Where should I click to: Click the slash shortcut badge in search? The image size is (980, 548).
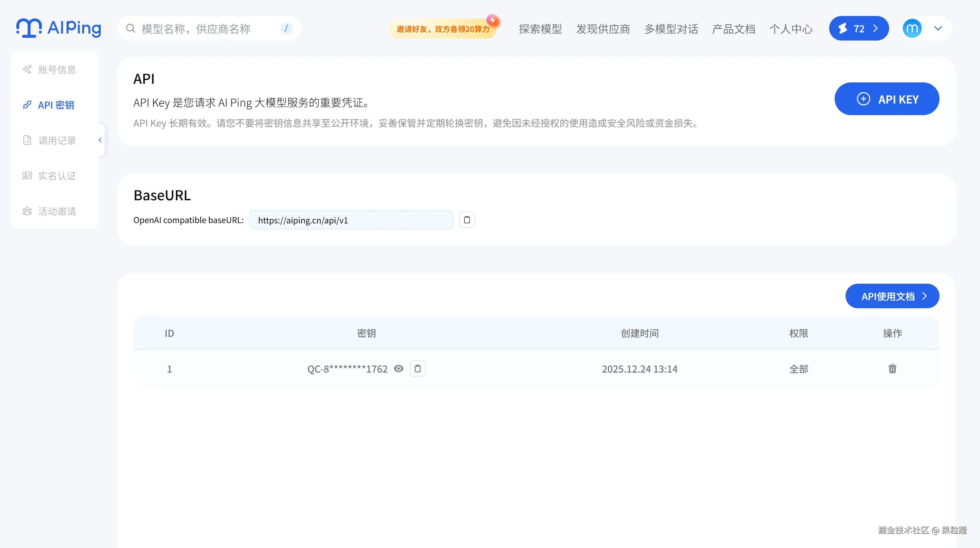tap(286, 29)
